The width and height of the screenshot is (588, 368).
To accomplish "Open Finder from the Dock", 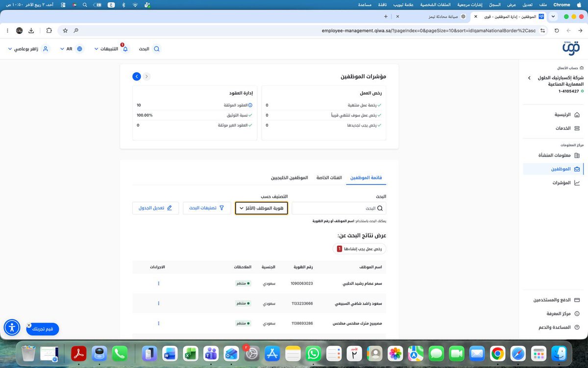I will pos(559,353).
